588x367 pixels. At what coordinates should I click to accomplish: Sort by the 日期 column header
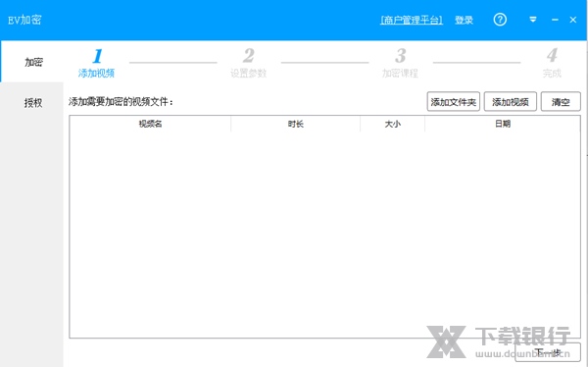(x=503, y=124)
